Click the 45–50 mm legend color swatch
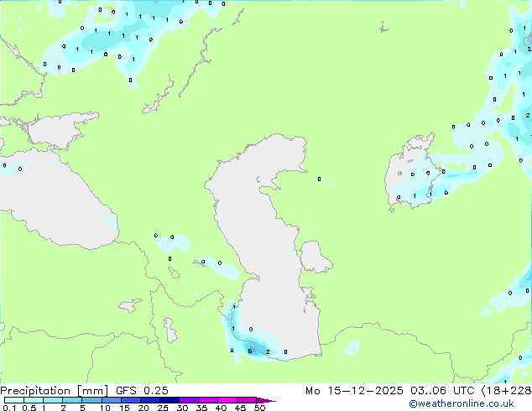Screen dimensions: 532x411 click(x=247, y=400)
